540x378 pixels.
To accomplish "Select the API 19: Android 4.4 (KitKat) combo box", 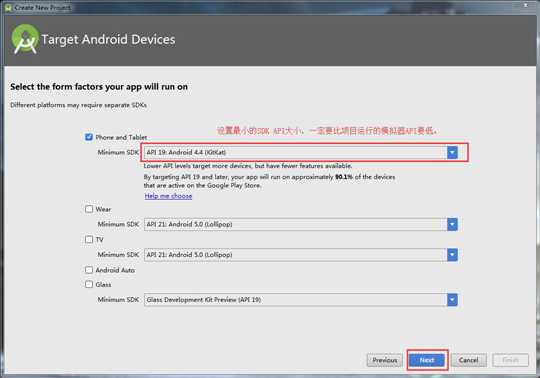I will pos(301,152).
